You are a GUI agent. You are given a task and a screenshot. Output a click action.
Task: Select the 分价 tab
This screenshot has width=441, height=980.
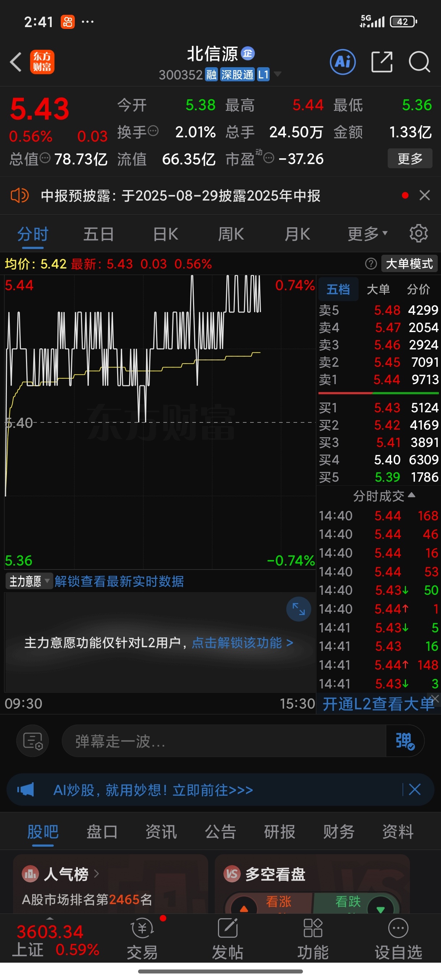[419, 289]
